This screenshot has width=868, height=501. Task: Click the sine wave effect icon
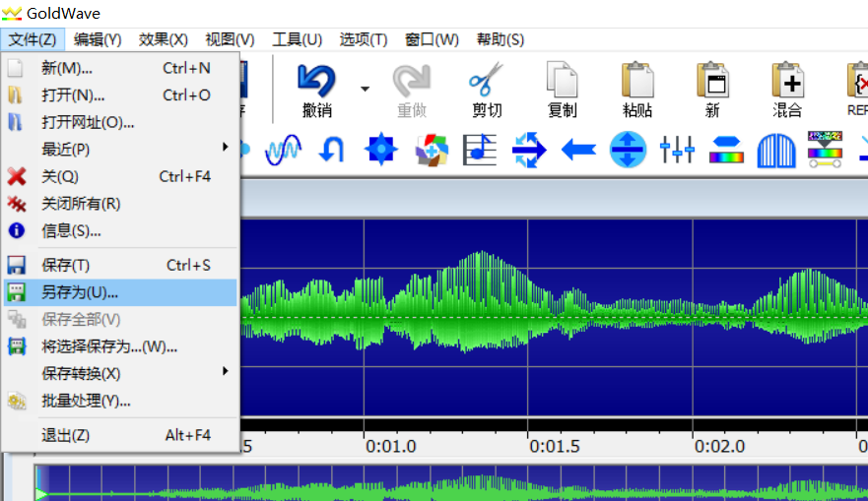coord(284,150)
